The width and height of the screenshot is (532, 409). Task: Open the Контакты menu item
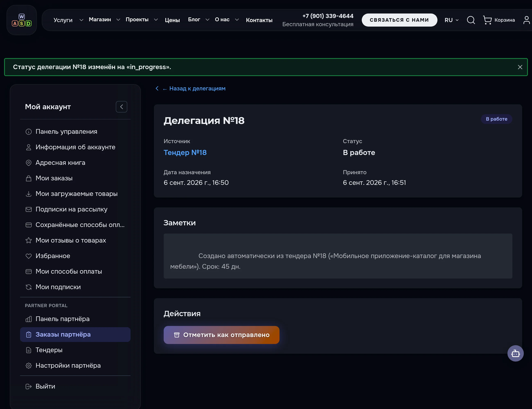[x=259, y=20]
